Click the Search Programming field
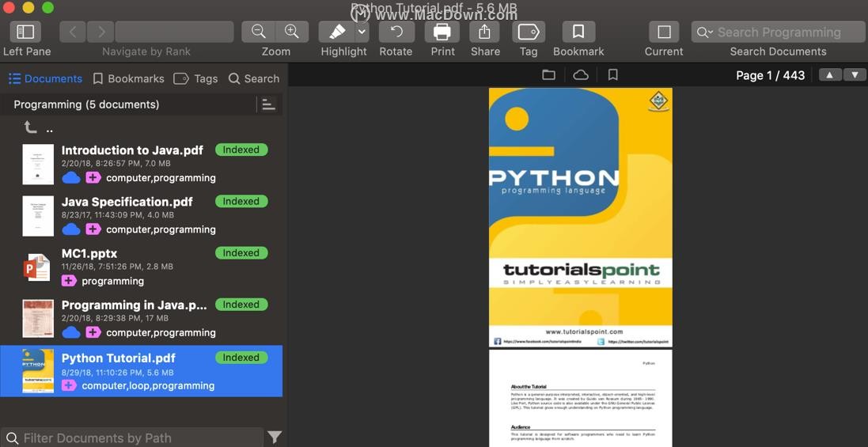This screenshot has width=868, height=447. (x=778, y=32)
